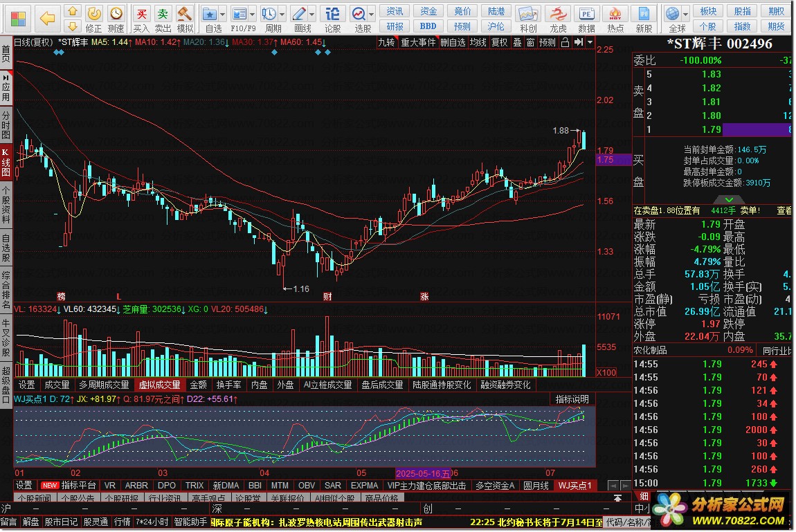Open the 自选 watchlist icon
The width and height of the screenshot is (796, 532).
coord(210,19)
